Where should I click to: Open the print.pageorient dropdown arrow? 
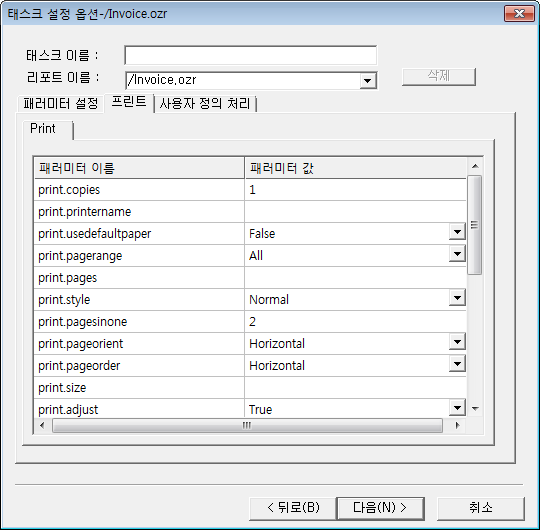click(x=457, y=342)
